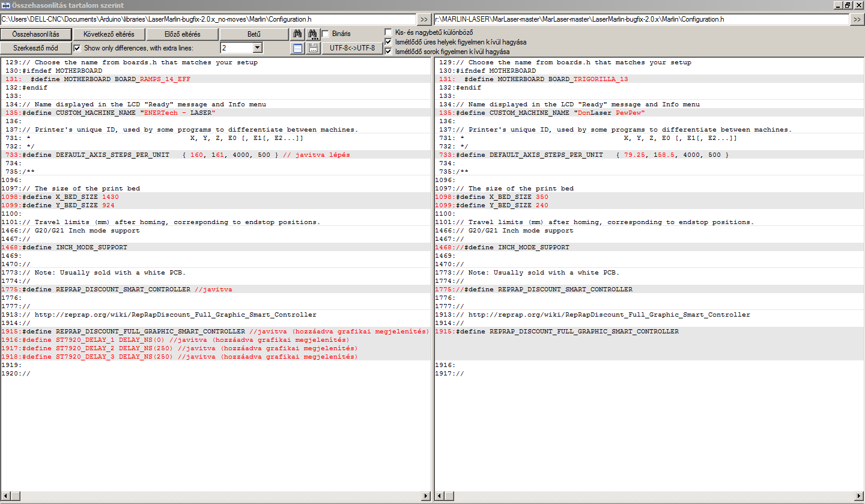Click line '#define X_BED_SIZE 350'

pyautogui.click(x=649, y=196)
